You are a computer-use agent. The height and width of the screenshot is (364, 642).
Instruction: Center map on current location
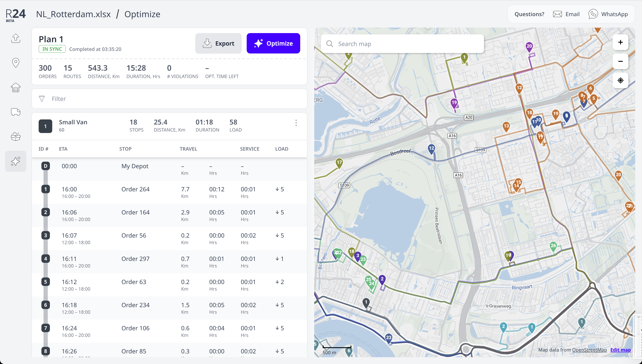point(621,81)
